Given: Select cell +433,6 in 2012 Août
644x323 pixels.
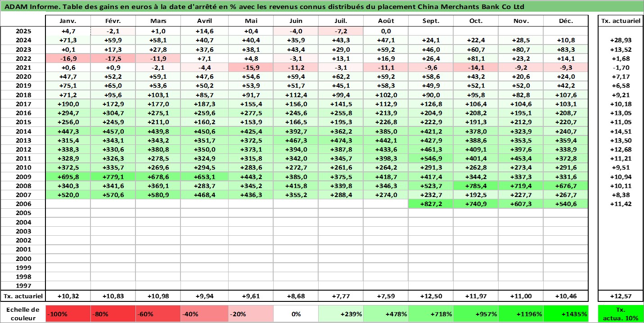Looking at the screenshot, I should point(386,149).
